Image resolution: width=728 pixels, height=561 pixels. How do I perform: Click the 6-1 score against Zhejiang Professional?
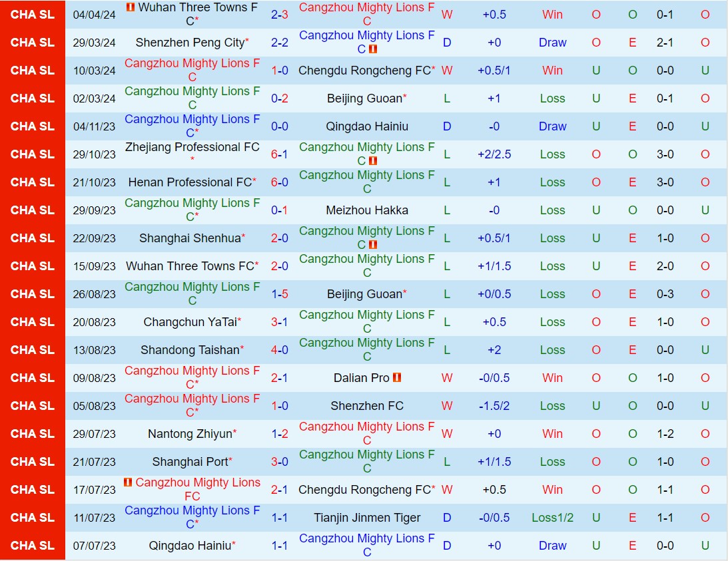(x=280, y=154)
